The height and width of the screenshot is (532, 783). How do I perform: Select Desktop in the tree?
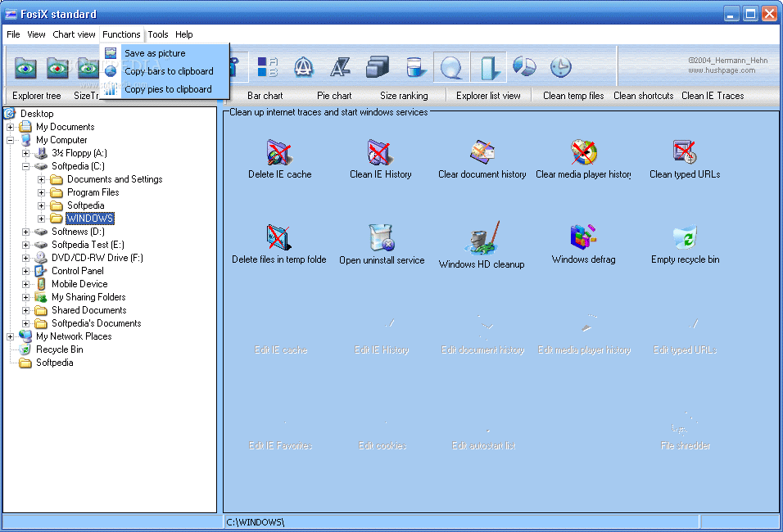[x=37, y=114]
